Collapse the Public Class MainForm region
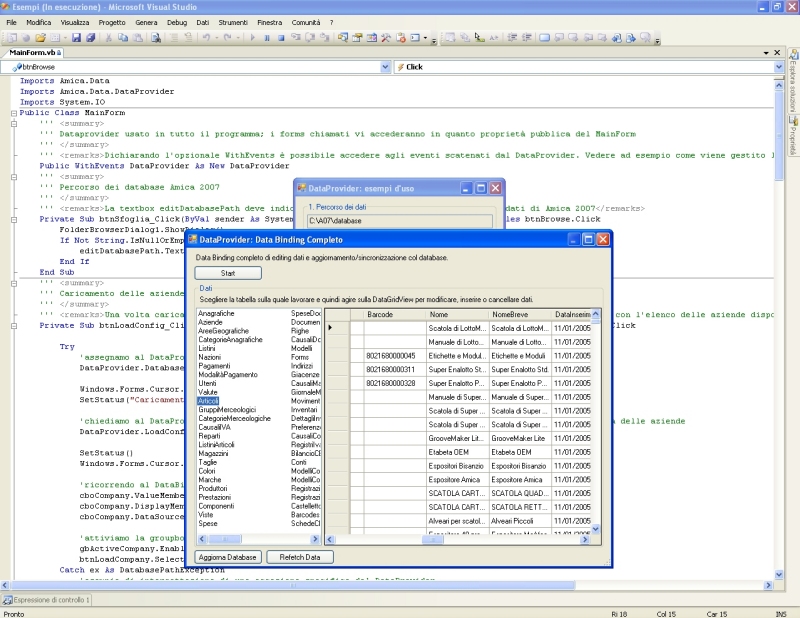Screen dimensions: 800x618 point(14,113)
